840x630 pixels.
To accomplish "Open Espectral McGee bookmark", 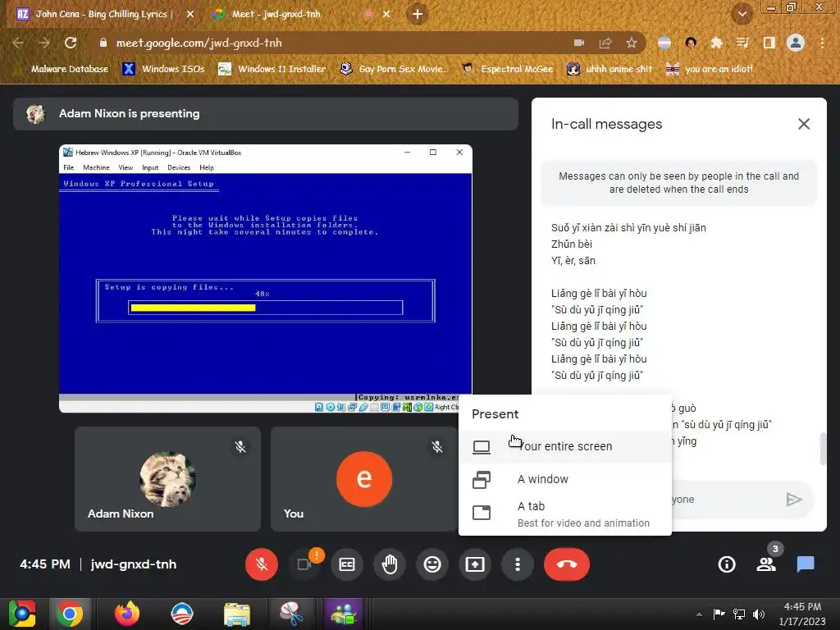I will click(x=508, y=69).
